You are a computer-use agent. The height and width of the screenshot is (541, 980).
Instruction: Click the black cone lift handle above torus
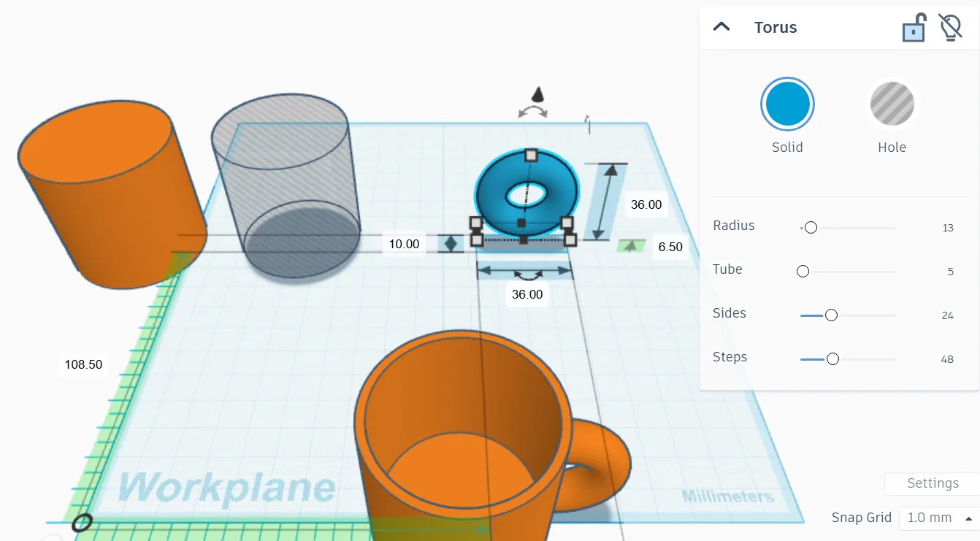[x=538, y=93]
